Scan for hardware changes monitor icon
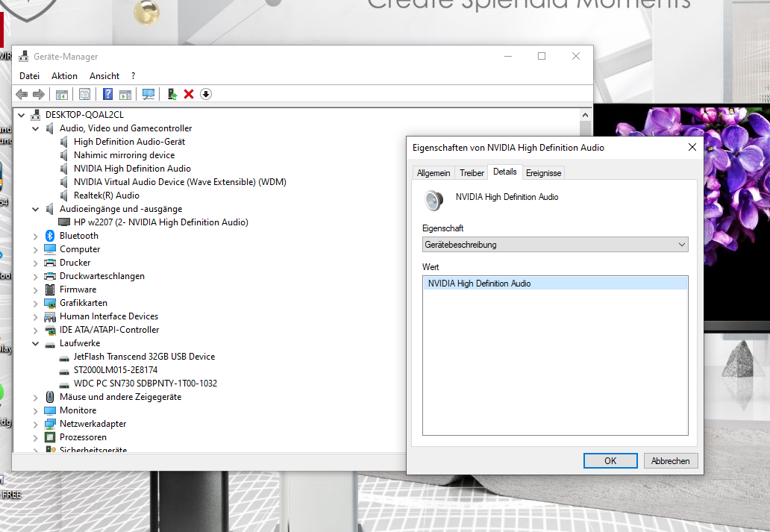The height and width of the screenshot is (532, 770). [148, 94]
